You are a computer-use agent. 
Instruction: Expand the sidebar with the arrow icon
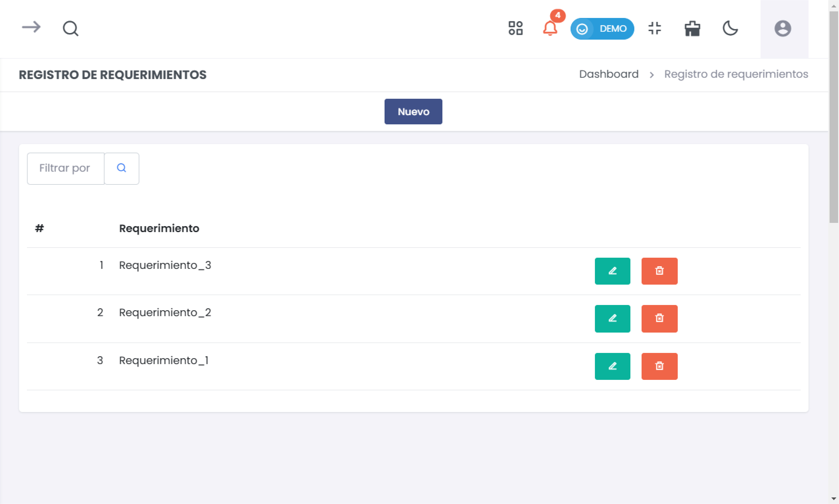tap(31, 28)
